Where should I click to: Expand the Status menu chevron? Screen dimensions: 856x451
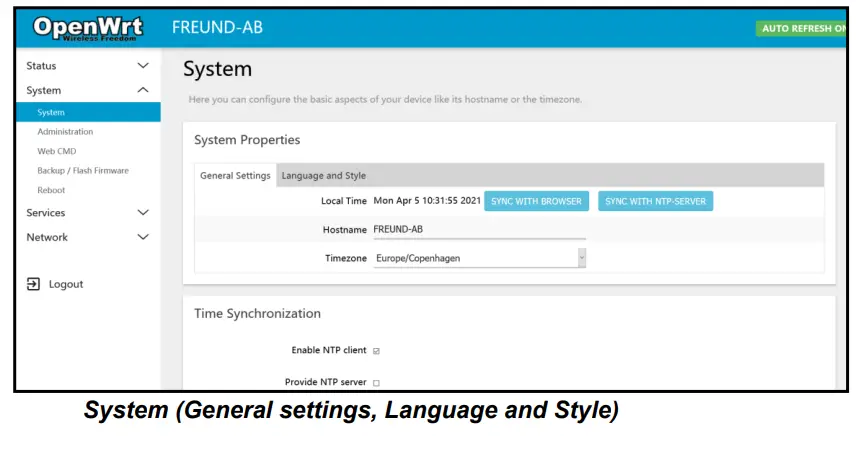pos(143,66)
